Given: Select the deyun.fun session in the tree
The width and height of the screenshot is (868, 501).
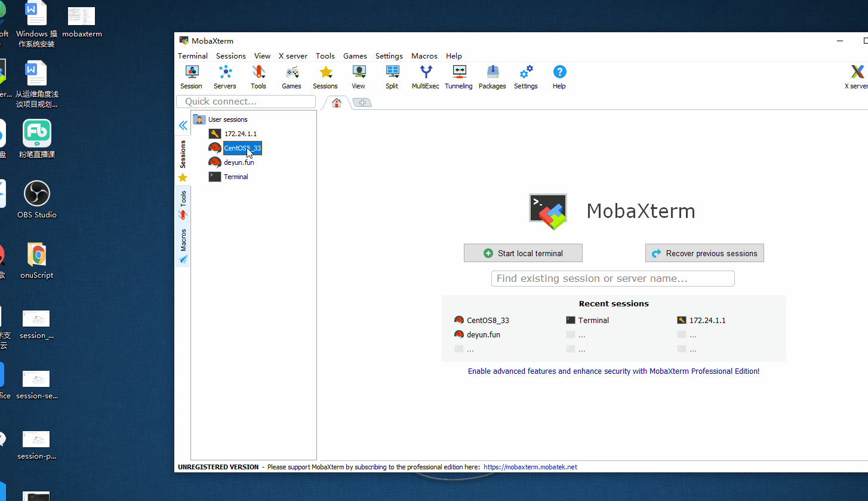Looking at the screenshot, I should pyautogui.click(x=232, y=162).
